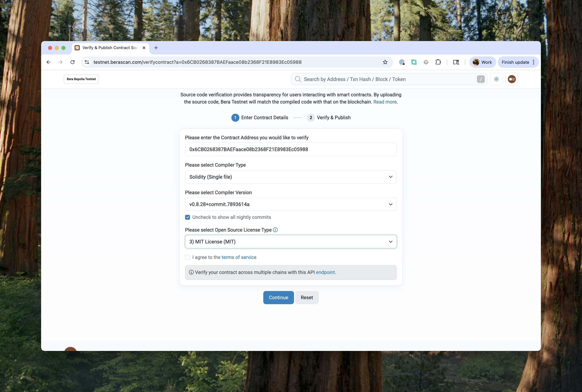The height and width of the screenshot is (392, 582).
Task: Uncheck the show nightly commits checkbox
Action: [x=187, y=217]
